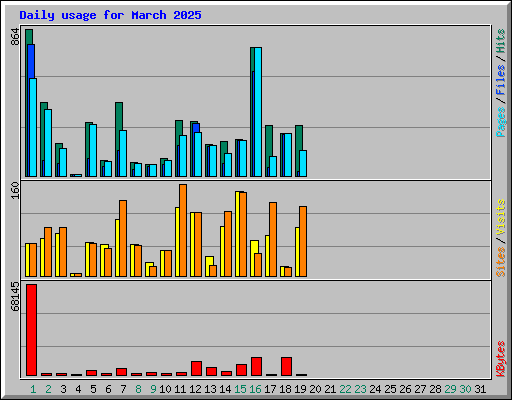Click the day 5 axis label
Viewport: 512px width, 400px height.
click(x=93, y=389)
